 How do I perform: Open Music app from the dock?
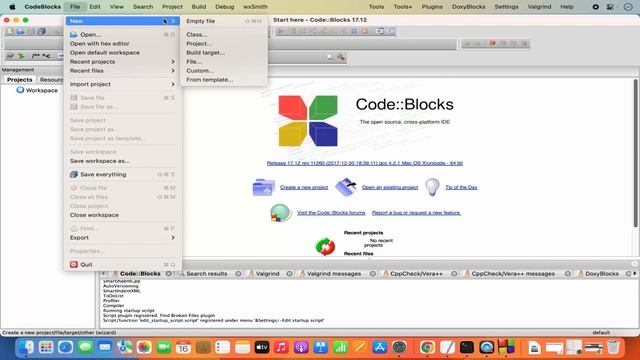pos(281,347)
